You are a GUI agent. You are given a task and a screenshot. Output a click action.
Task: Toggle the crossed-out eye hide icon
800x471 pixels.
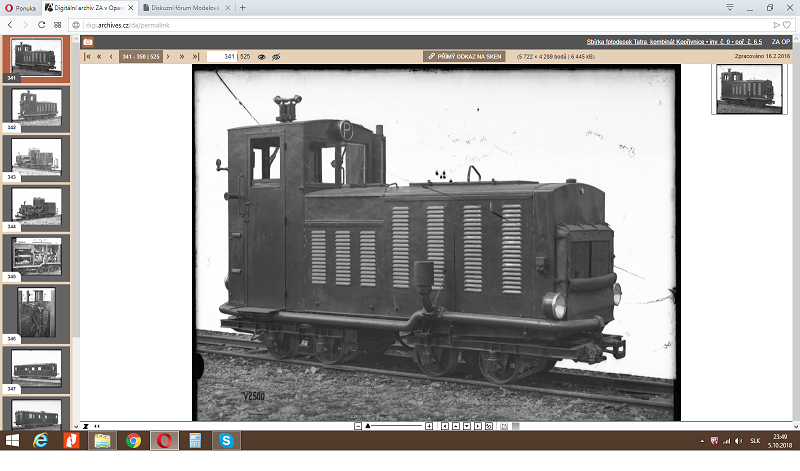point(276,57)
